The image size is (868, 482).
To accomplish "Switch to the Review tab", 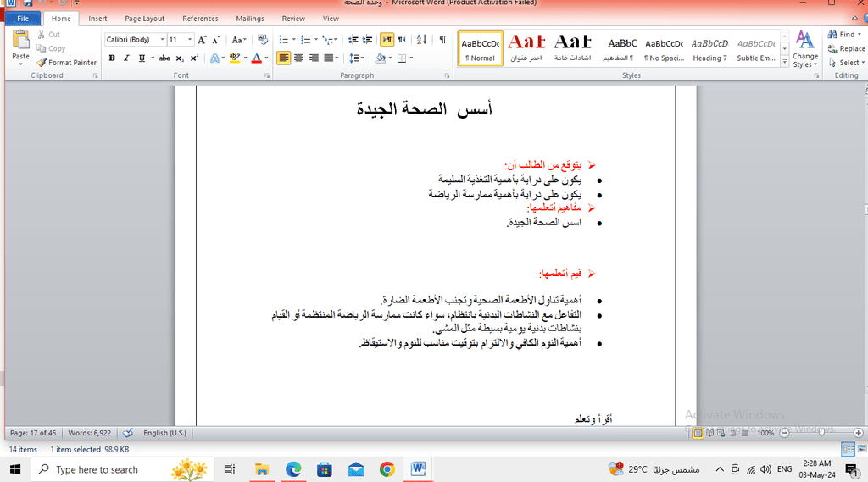I will [292, 19].
